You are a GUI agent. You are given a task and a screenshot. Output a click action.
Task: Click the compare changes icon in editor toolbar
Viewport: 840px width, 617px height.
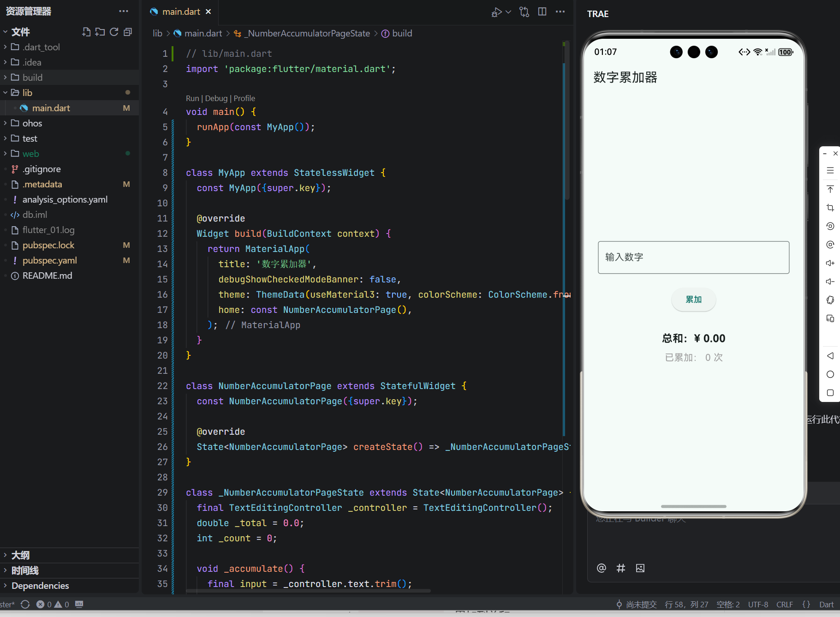(x=524, y=12)
